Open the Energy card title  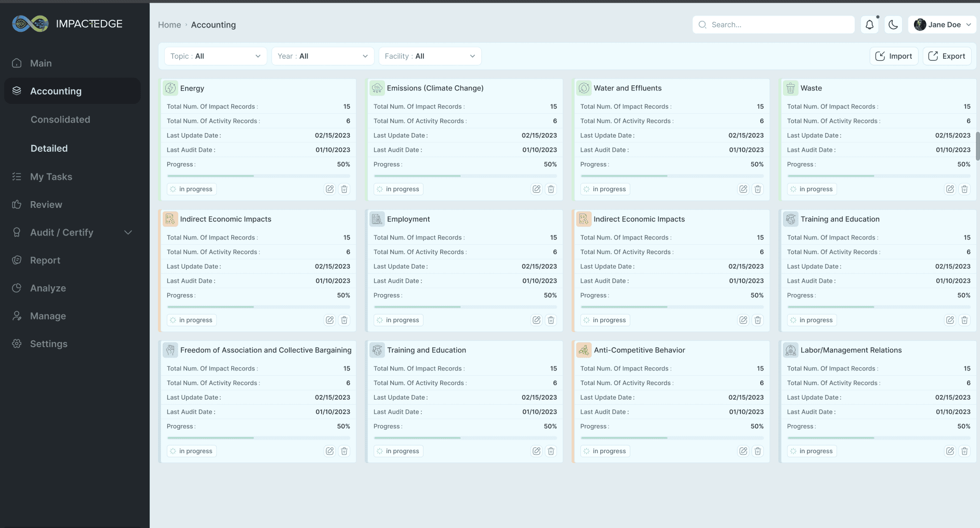192,88
